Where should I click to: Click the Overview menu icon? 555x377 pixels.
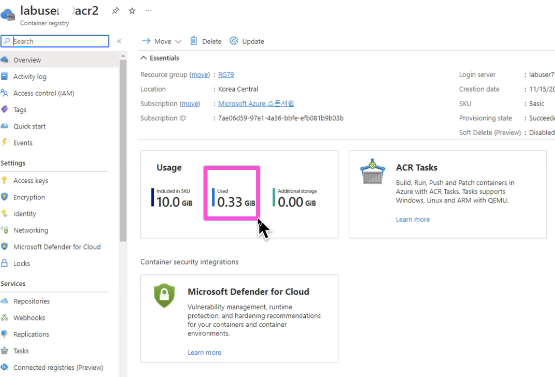pos(5,60)
